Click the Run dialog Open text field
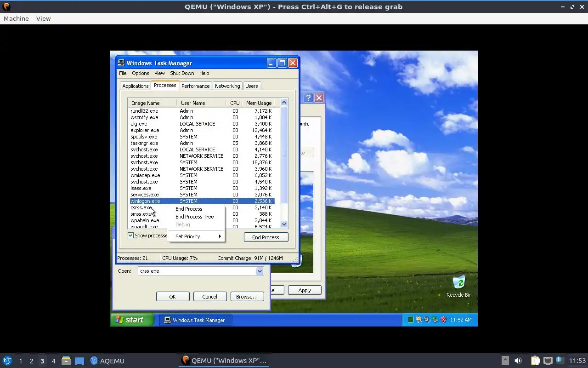This screenshot has height=368, width=588. [x=197, y=271]
